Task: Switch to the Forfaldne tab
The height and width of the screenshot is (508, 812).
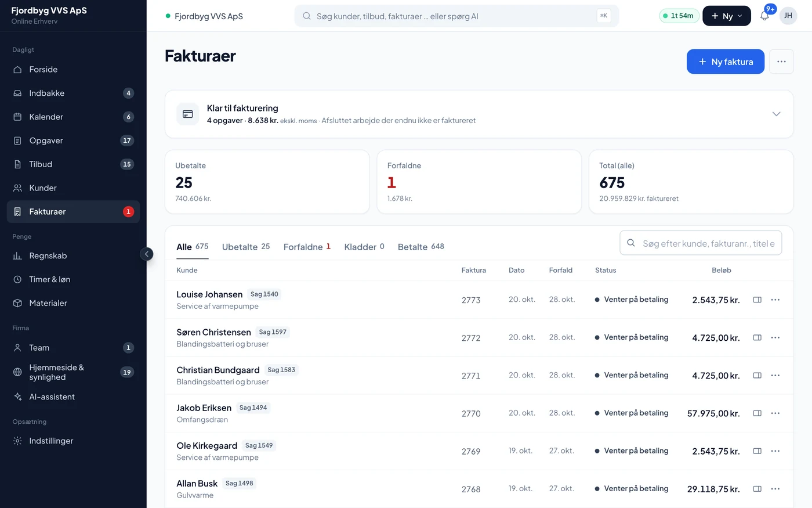Action: [x=307, y=247]
